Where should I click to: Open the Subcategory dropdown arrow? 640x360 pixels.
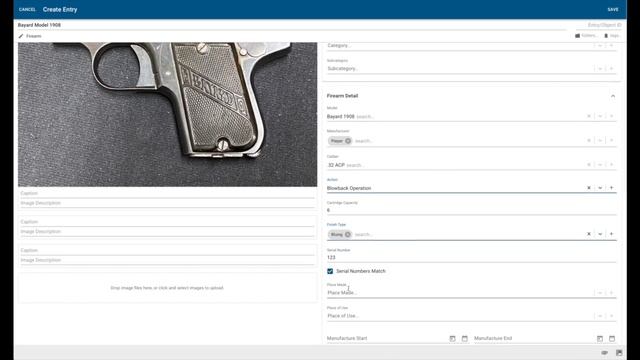[x=600, y=69]
